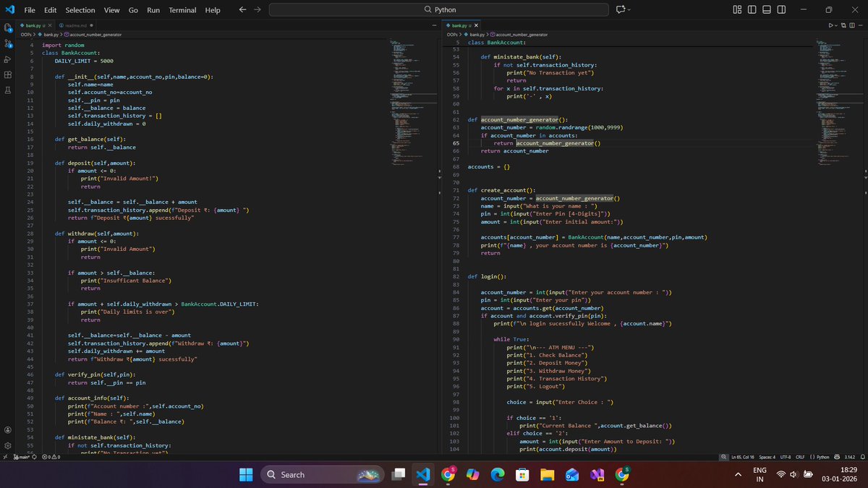This screenshot has width=868, height=488.
Task: Select the left bank.py tab
Action: coord(34,25)
